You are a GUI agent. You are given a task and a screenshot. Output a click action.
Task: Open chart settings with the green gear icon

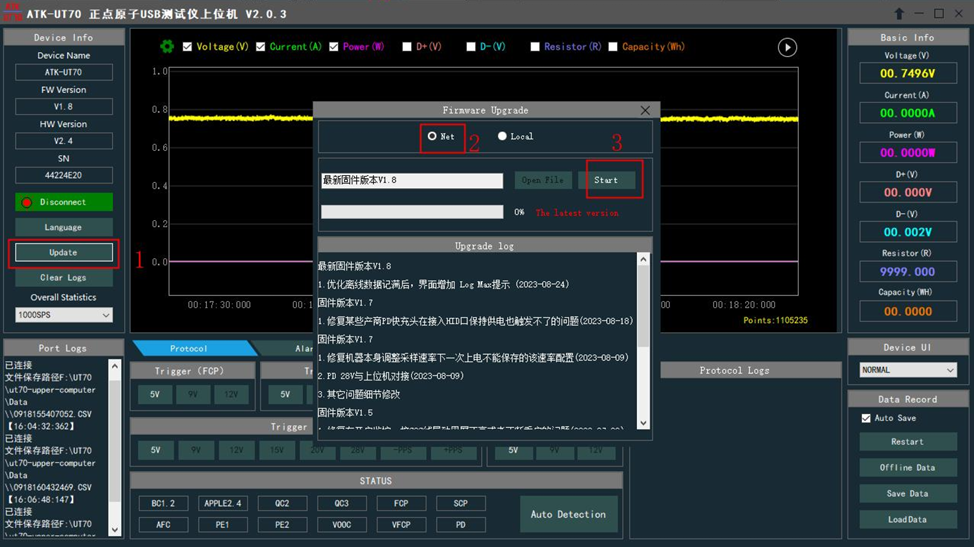(x=167, y=47)
